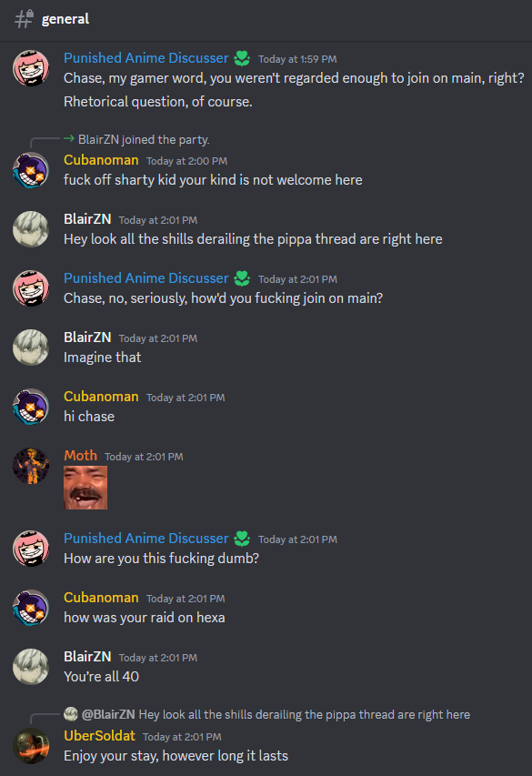The height and width of the screenshot is (776, 532).
Task: Click BlairZN's avatar next to the shills message
Action: tap(31, 229)
